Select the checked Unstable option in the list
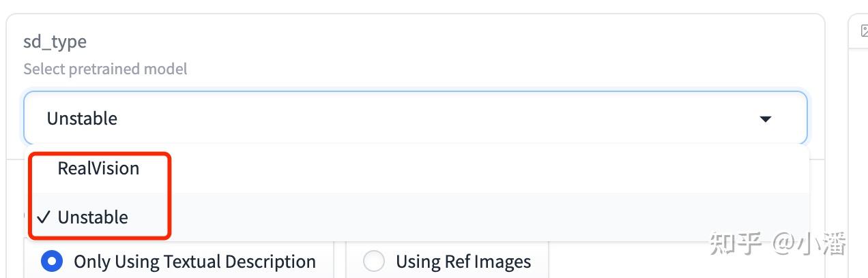868x278 pixels. point(93,217)
